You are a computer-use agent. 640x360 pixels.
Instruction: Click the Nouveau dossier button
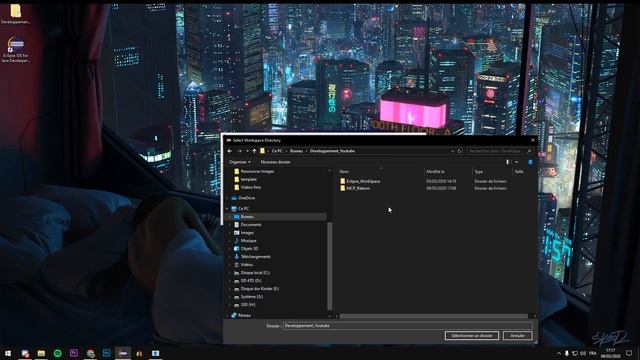[x=276, y=162]
